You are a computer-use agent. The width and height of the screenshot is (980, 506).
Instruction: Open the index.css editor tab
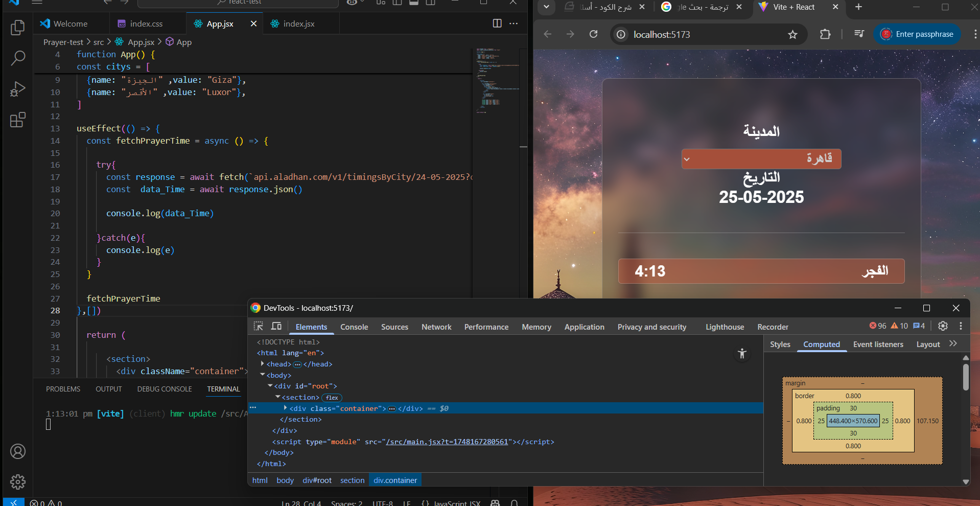pyautogui.click(x=146, y=24)
